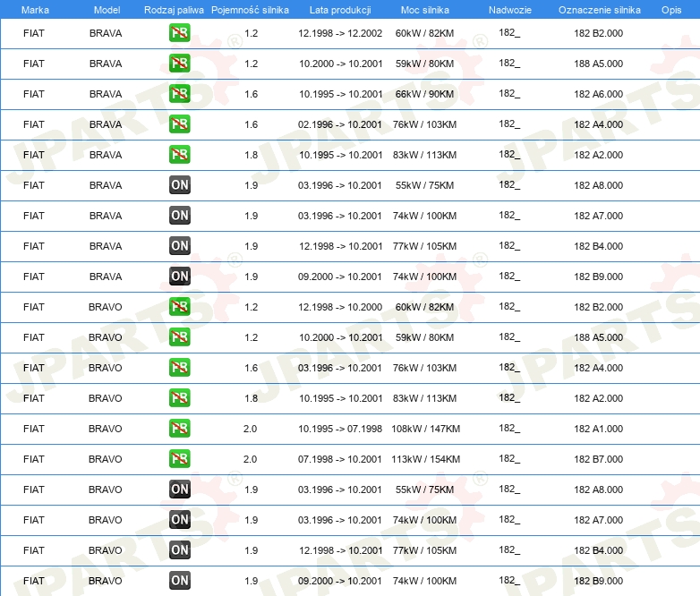Click production years 07.1998 -> 10.2001

coord(340,459)
